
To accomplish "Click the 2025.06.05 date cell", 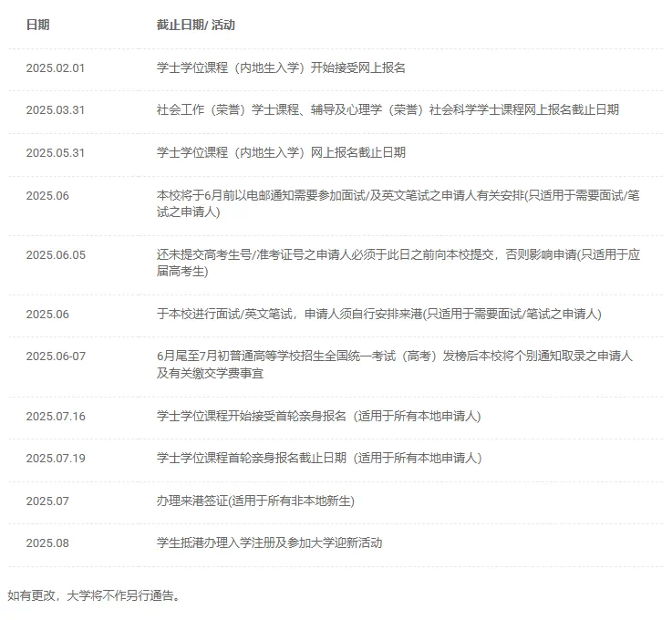I will (x=55, y=254).
